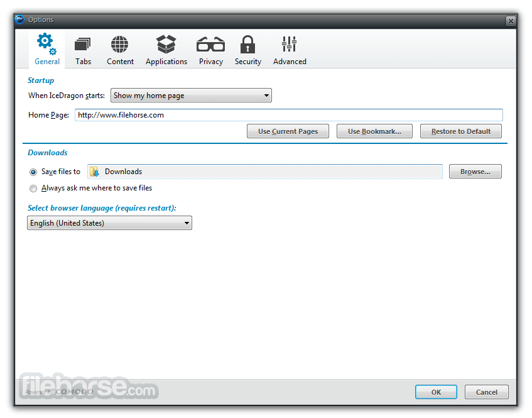Click the Applications tab label
The image size is (532, 418).
pyautogui.click(x=166, y=62)
